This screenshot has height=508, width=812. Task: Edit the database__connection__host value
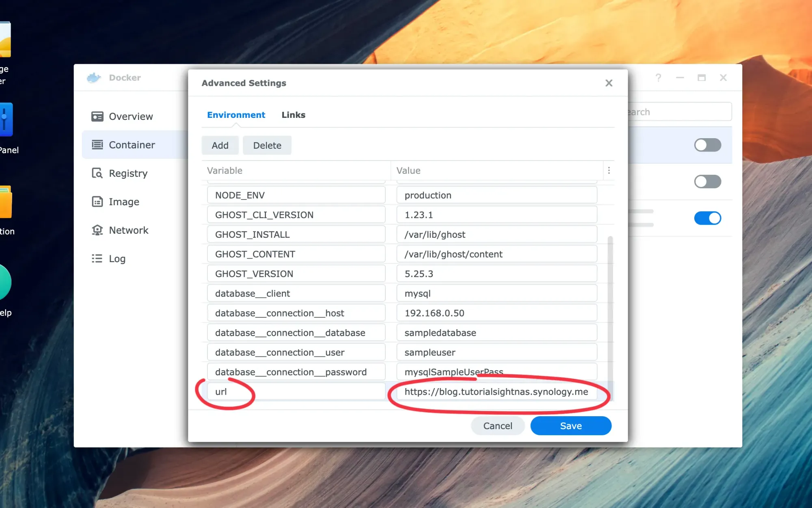496,313
